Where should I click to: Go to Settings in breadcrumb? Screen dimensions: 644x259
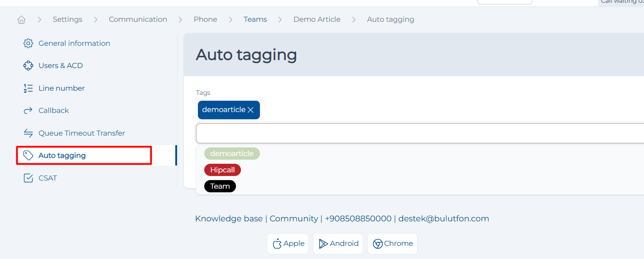pyautogui.click(x=67, y=20)
